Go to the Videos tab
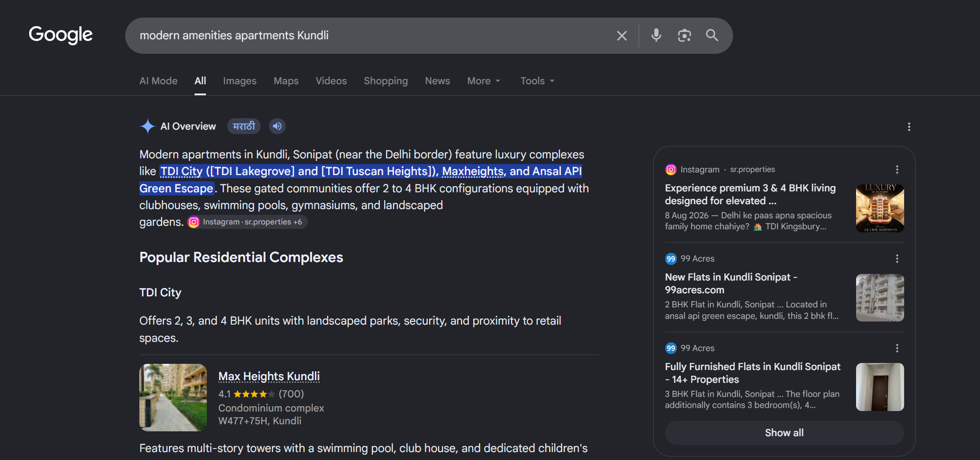Image resolution: width=980 pixels, height=460 pixels. 331,81
